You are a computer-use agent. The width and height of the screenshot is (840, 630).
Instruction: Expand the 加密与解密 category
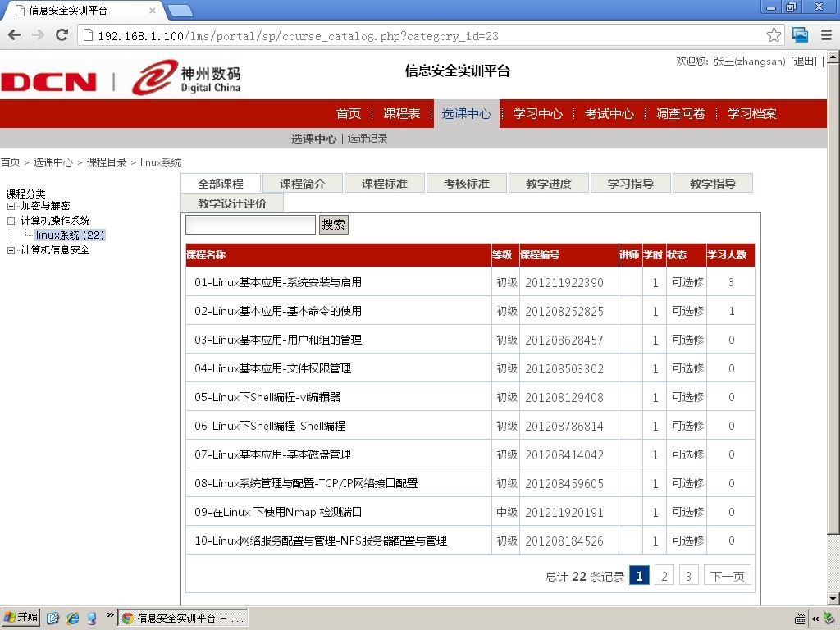[11, 206]
